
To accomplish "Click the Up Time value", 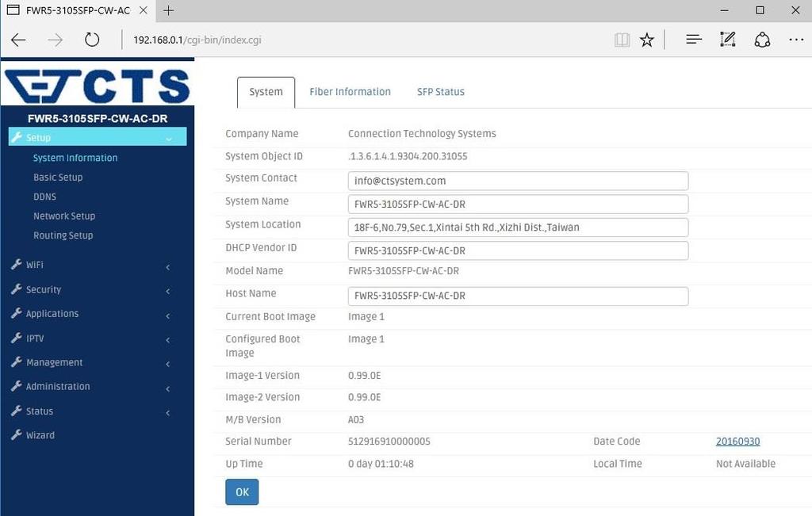I will pos(381,464).
